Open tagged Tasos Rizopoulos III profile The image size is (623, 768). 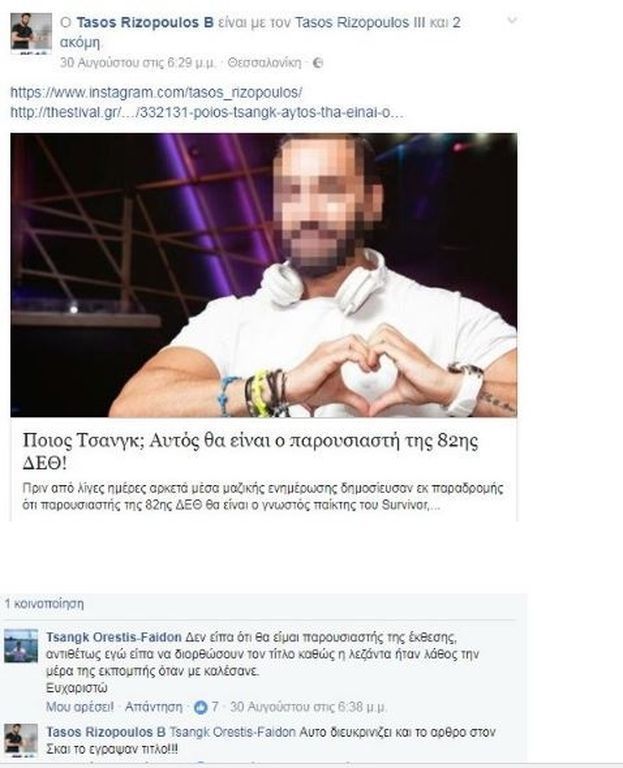click(x=360, y=23)
